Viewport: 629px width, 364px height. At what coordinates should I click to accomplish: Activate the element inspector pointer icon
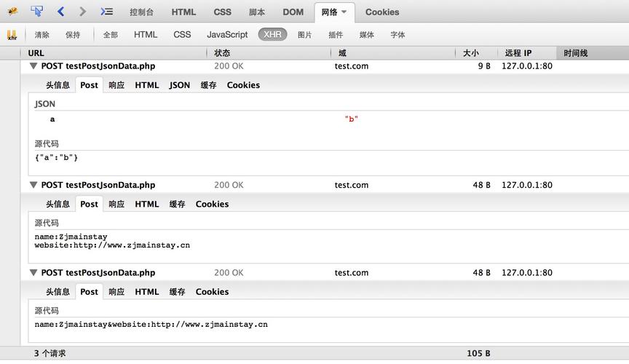pos(37,11)
